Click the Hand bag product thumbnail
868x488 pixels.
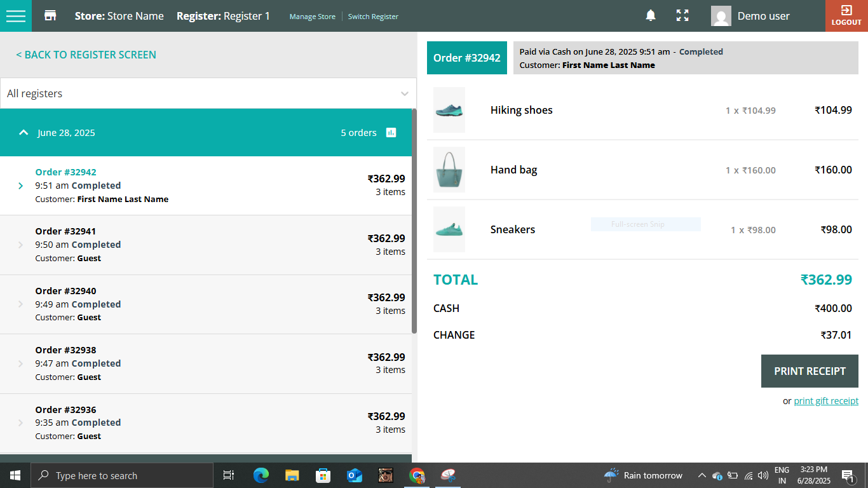point(449,170)
